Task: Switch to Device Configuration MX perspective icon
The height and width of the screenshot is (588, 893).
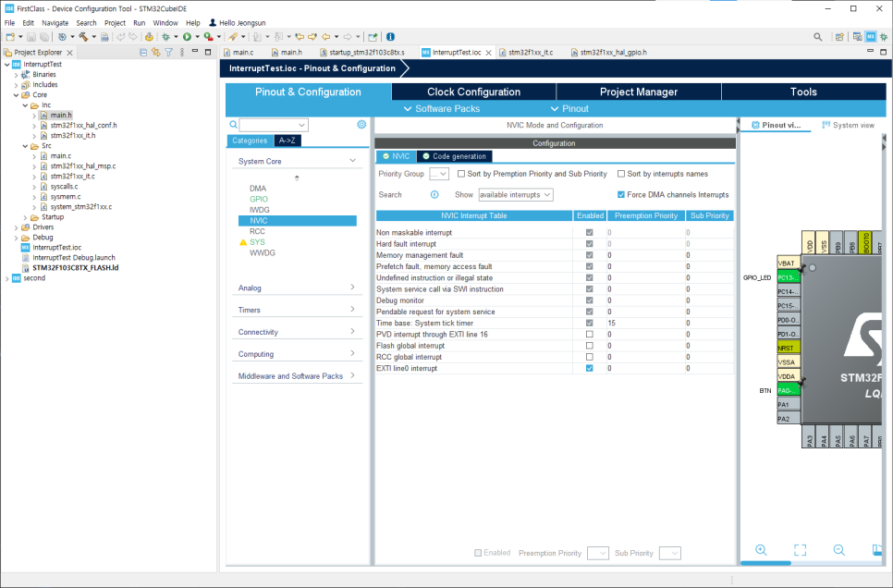Action: pyautogui.click(x=871, y=36)
